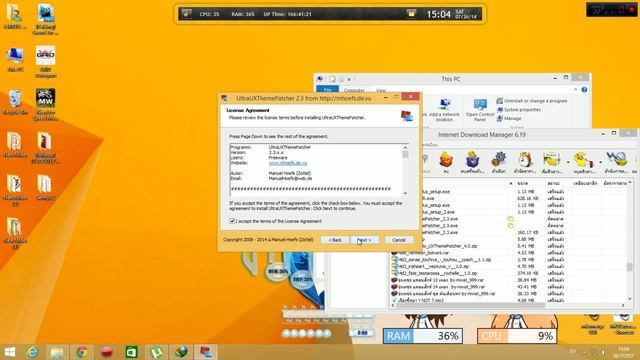Choose Uninstall or change a program
The image size is (640, 360).
pyautogui.click(x=532, y=101)
